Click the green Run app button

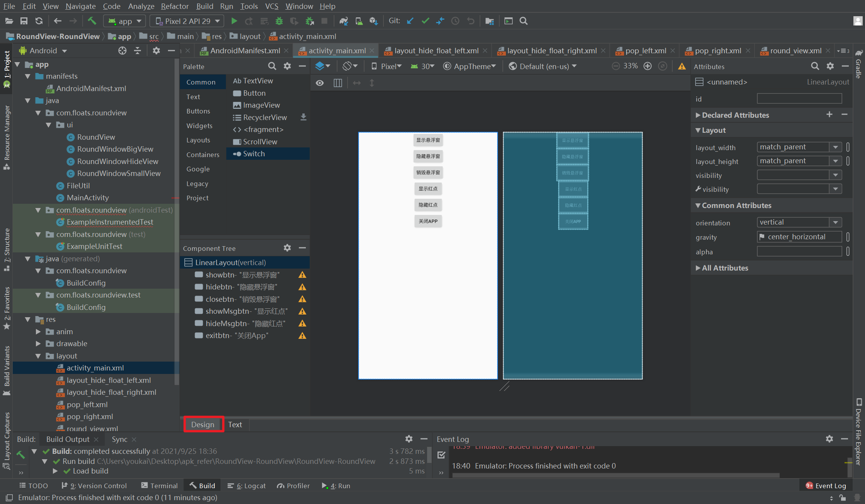[x=234, y=21]
